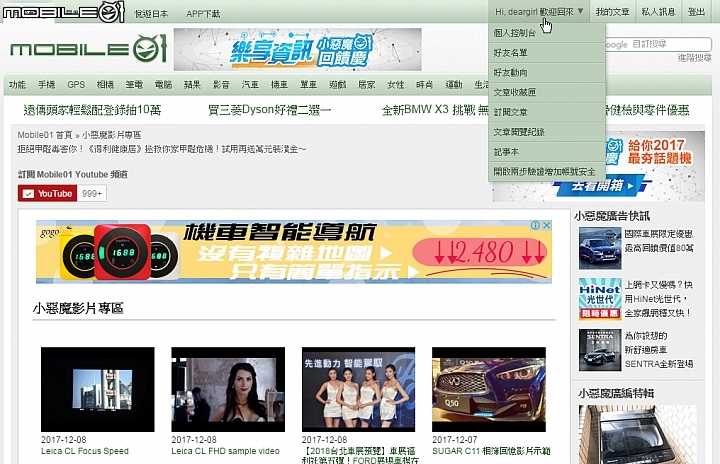720x464 pixels.
Task: Open 個人控制台 from account menu
Action: [546, 33]
